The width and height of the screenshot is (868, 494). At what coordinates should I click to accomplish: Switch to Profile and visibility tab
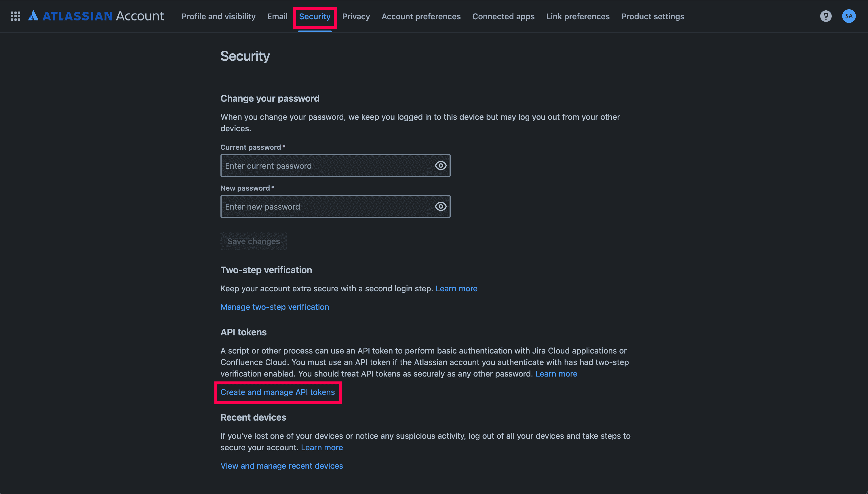click(218, 17)
